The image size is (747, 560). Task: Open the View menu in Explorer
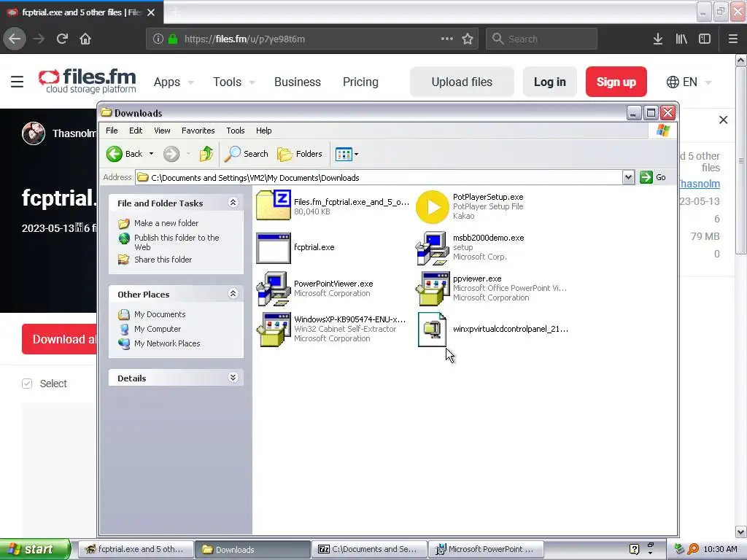pos(162,131)
